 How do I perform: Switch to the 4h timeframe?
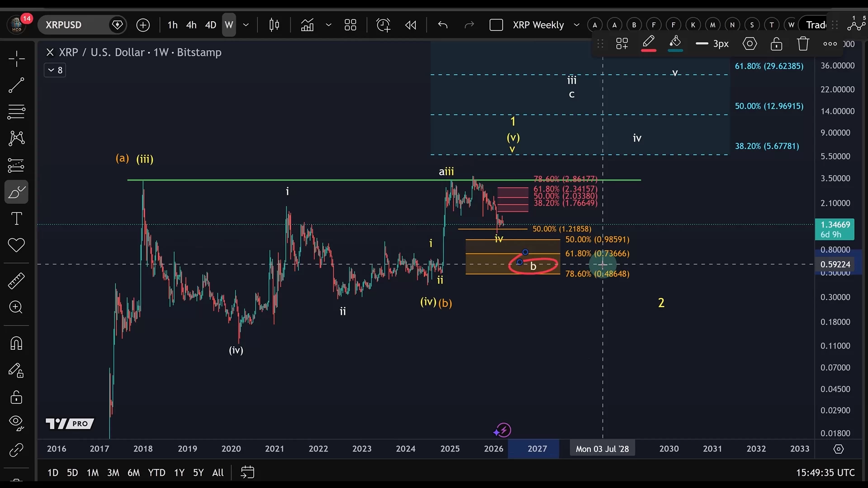pos(191,25)
